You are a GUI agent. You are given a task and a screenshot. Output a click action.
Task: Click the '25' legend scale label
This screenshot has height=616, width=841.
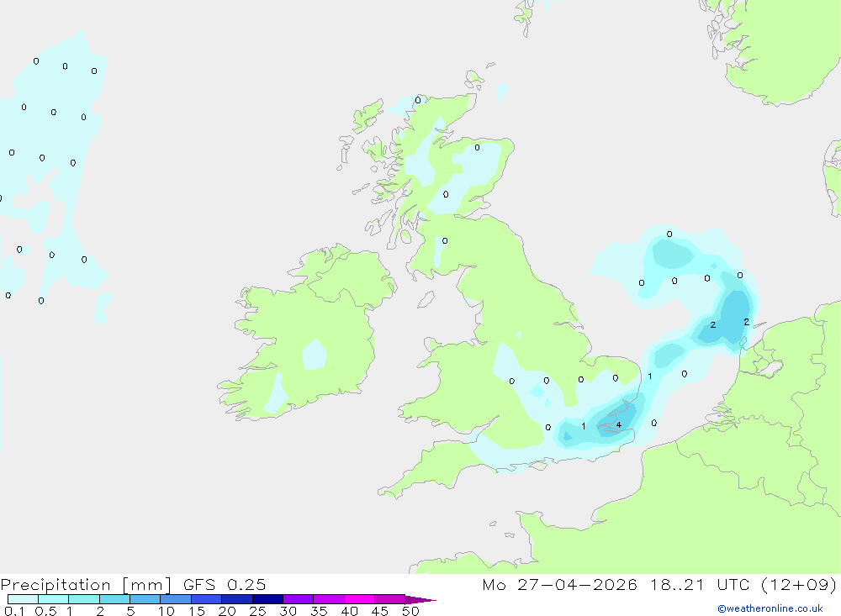pos(257,611)
